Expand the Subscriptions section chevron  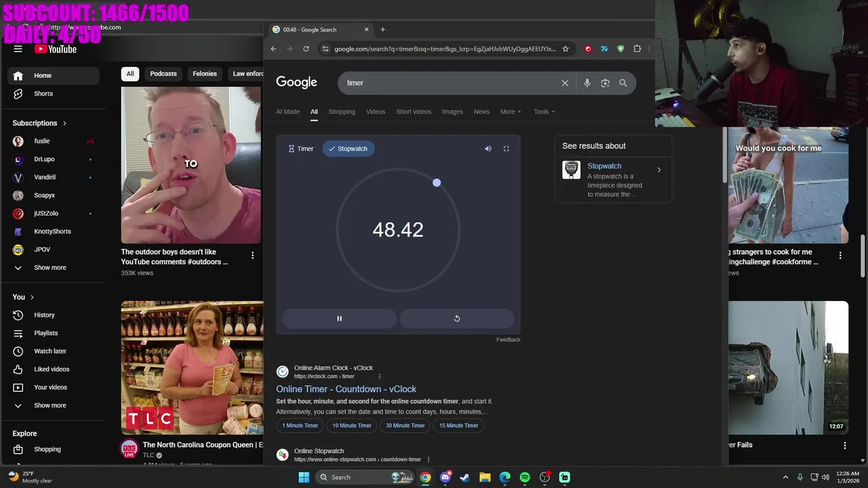tap(65, 123)
